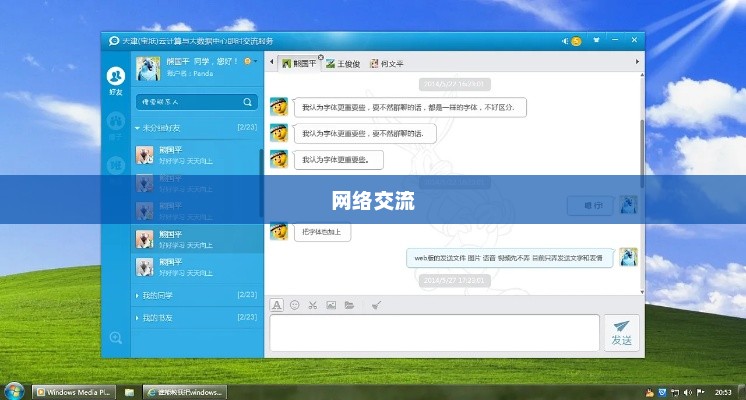
Task: Click the chat scrollbar up arrow
Action: tap(642, 76)
